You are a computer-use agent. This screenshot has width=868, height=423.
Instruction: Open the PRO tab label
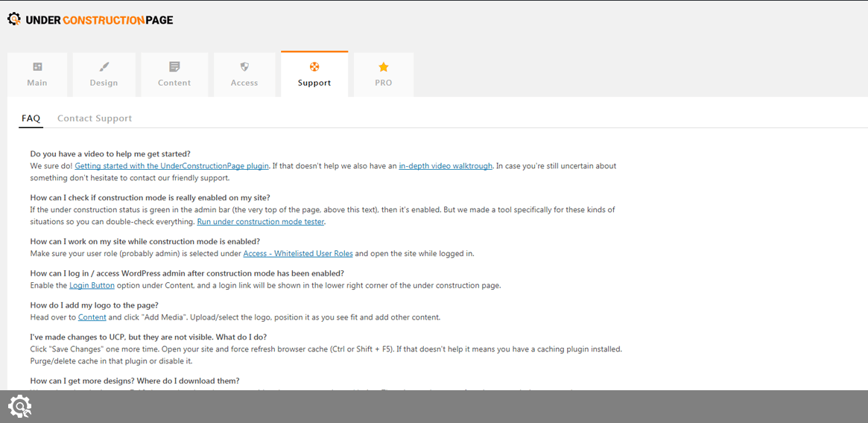coord(384,83)
